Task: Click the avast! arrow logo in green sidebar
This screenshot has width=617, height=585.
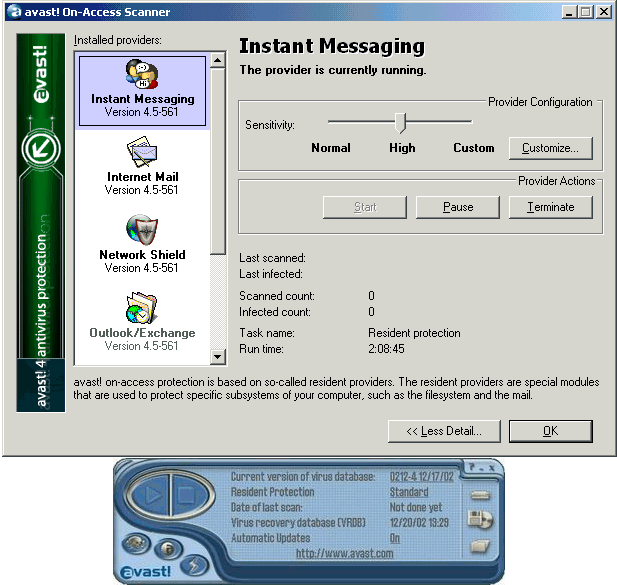Action: pyautogui.click(x=41, y=149)
